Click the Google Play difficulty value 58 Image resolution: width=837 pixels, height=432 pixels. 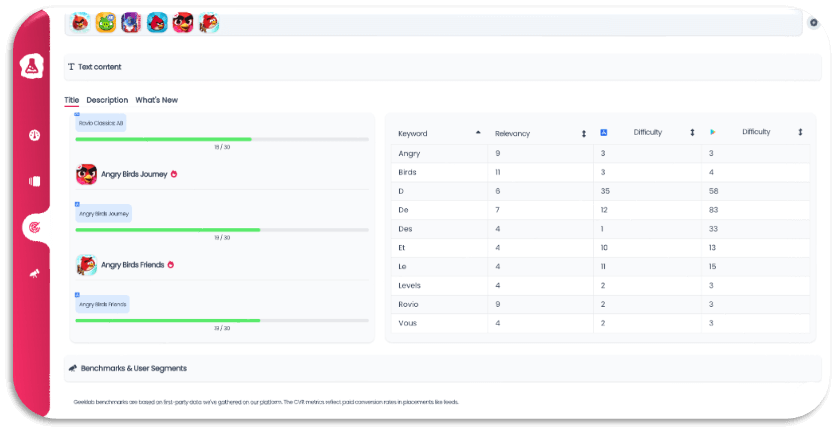pos(713,191)
